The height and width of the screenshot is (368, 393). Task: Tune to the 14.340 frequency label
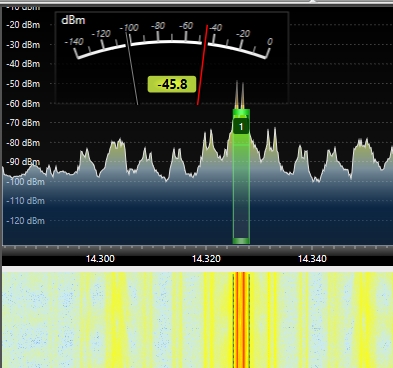[x=312, y=259]
